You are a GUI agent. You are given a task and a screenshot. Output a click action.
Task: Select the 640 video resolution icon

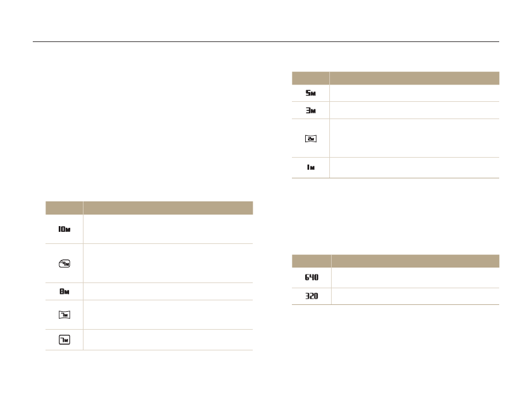[x=311, y=277]
